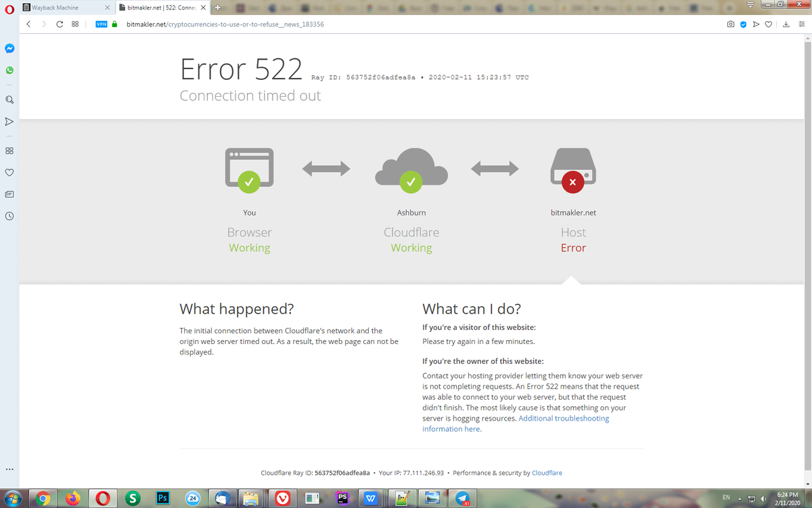The height and width of the screenshot is (508, 812).
Task: Open Speed Dial grid icon in sidebar
Action: 9,150
